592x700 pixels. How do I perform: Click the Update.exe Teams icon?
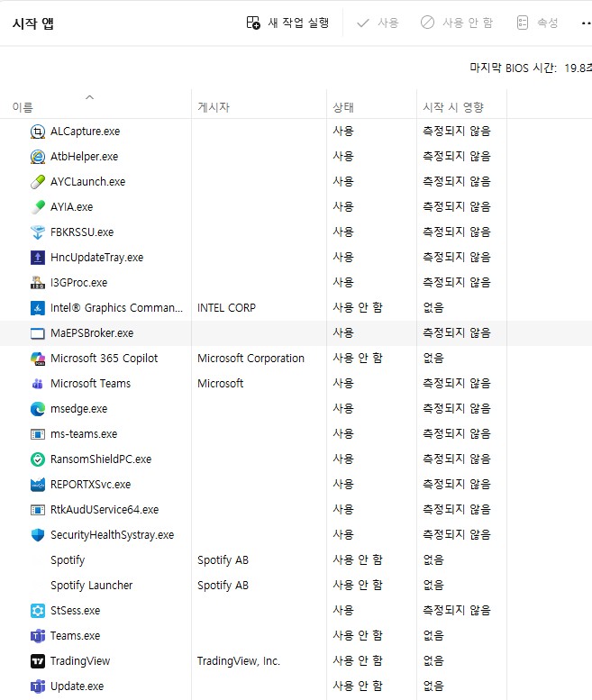[x=38, y=686]
